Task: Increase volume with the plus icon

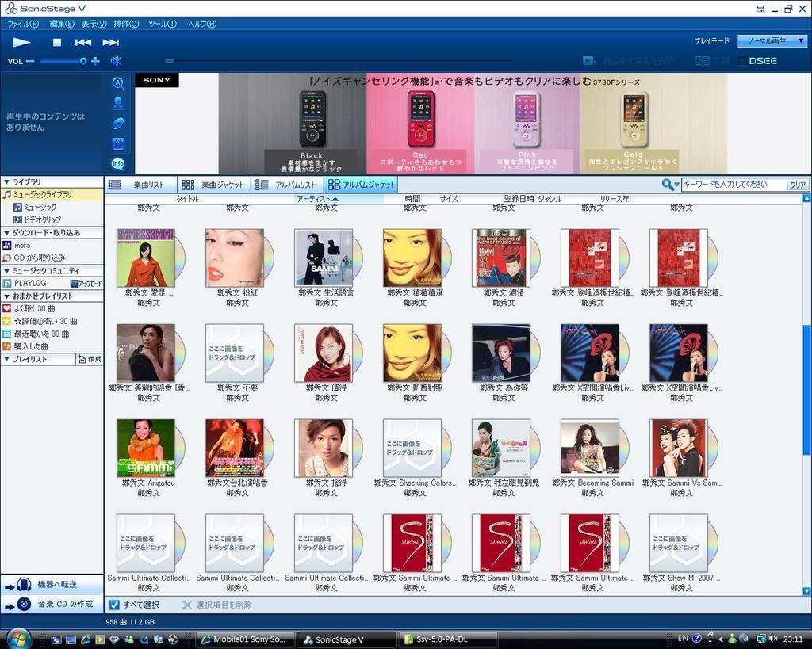Action: click(95, 61)
